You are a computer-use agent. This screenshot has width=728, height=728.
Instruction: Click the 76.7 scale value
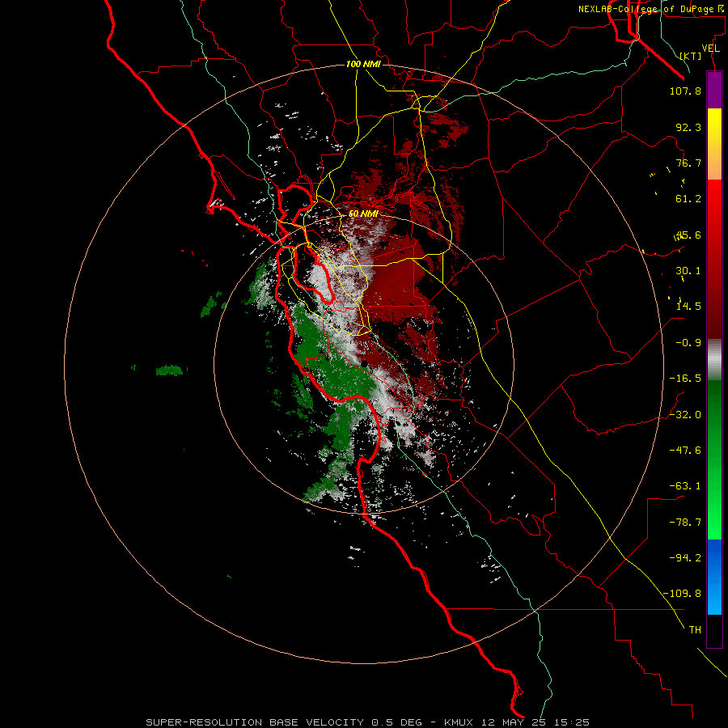(688, 163)
